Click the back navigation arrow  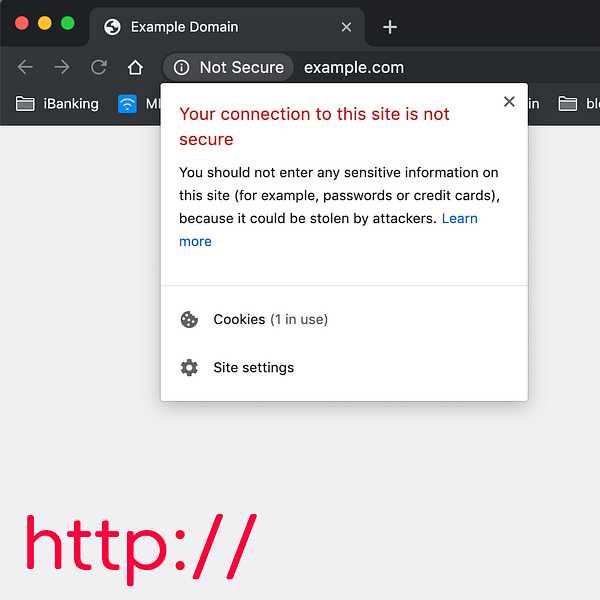point(25,67)
